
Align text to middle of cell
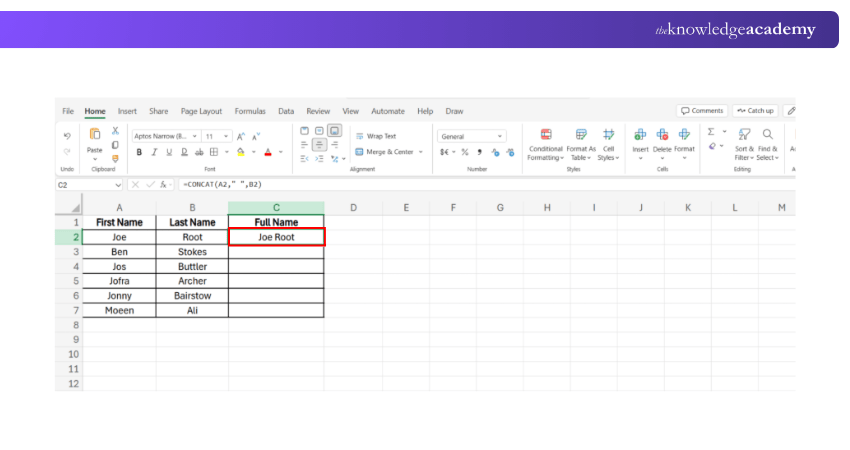[319, 131]
